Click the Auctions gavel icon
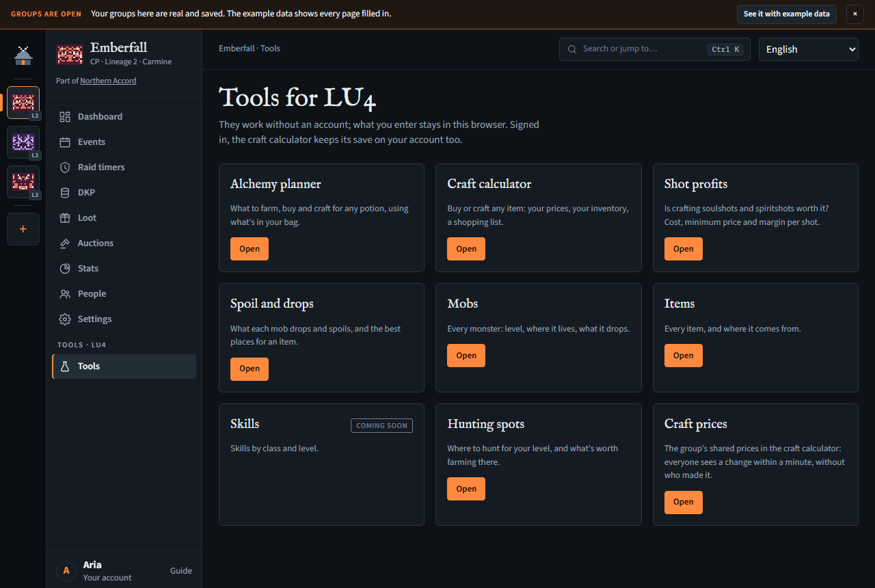 pyautogui.click(x=65, y=243)
